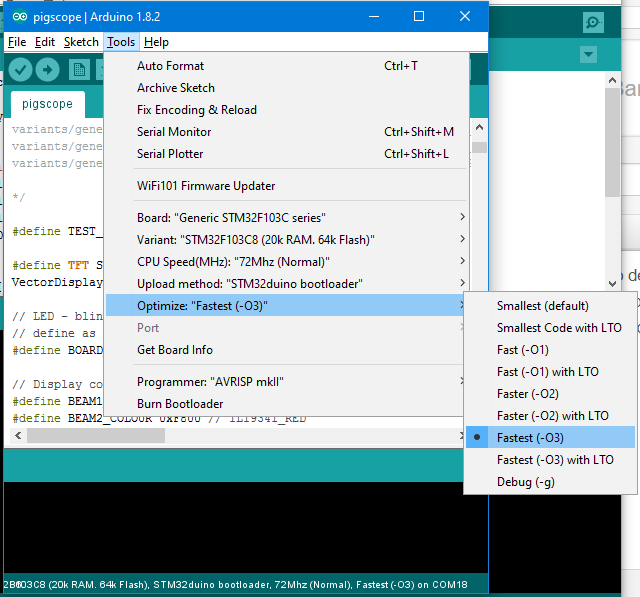This screenshot has width=640, height=597.
Task: Click the background window vertical scrollbar thumb
Action: (x=612, y=142)
